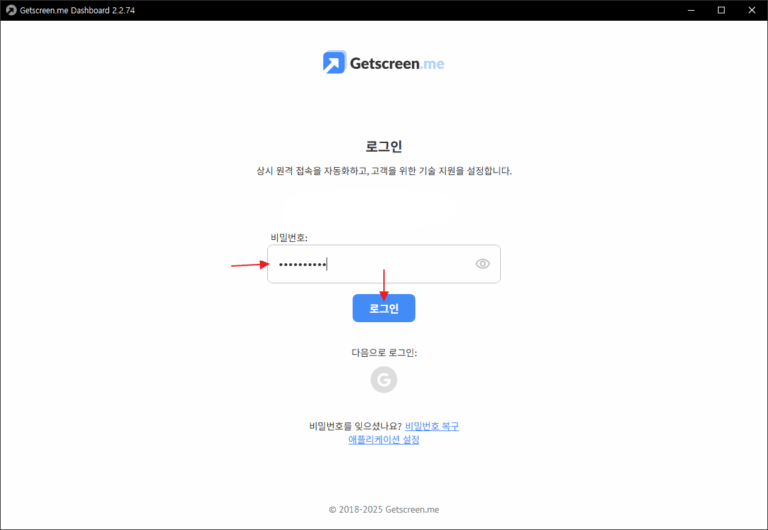Screen dimensions: 768x530
Task: Click the 로그인 heading text
Action: tap(384, 146)
